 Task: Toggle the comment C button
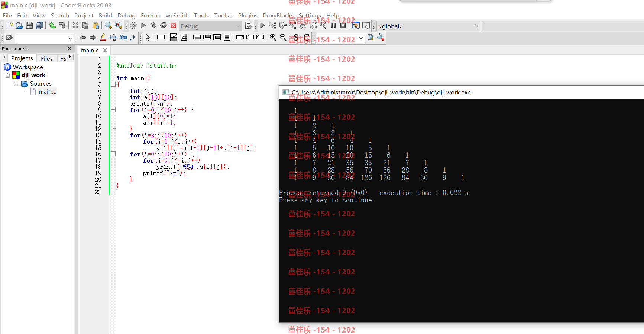pyautogui.click(x=306, y=38)
